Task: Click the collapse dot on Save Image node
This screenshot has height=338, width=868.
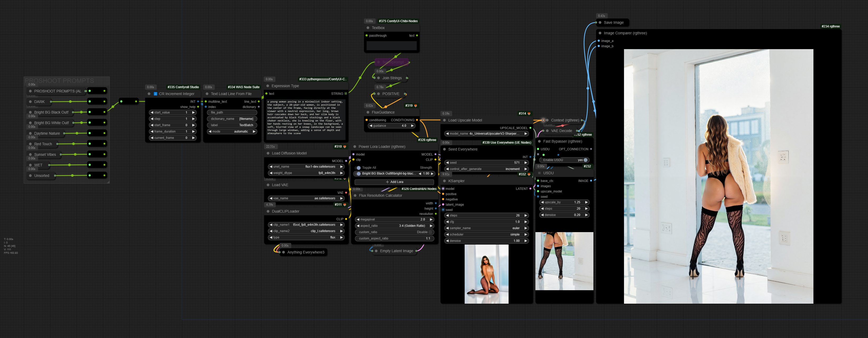Action: click(600, 23)
